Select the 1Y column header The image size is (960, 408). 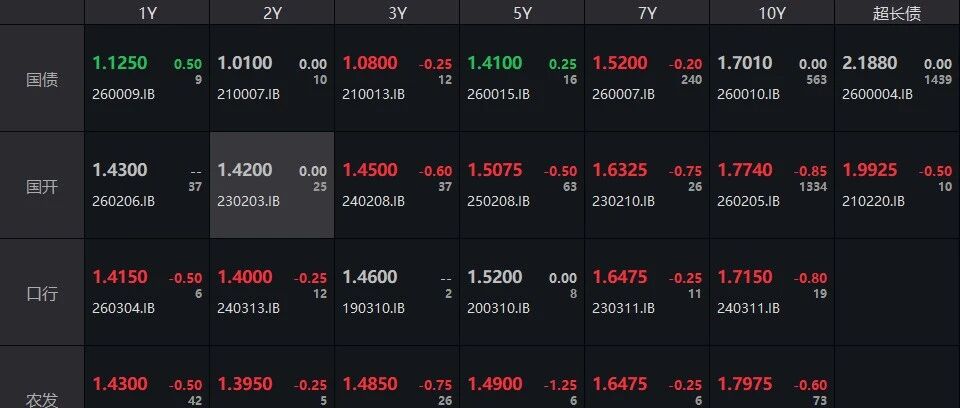point(147,12)
